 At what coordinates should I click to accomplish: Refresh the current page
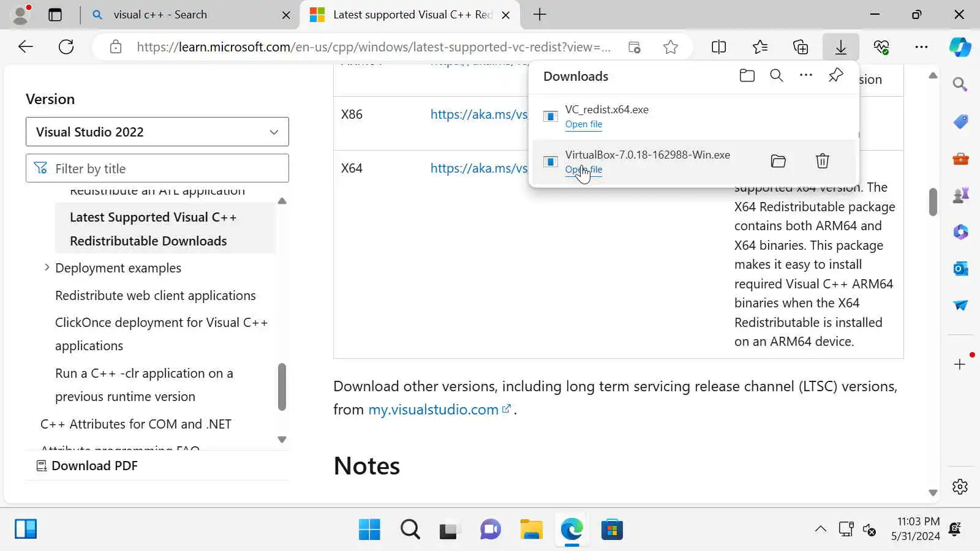(x=66, y=47)
